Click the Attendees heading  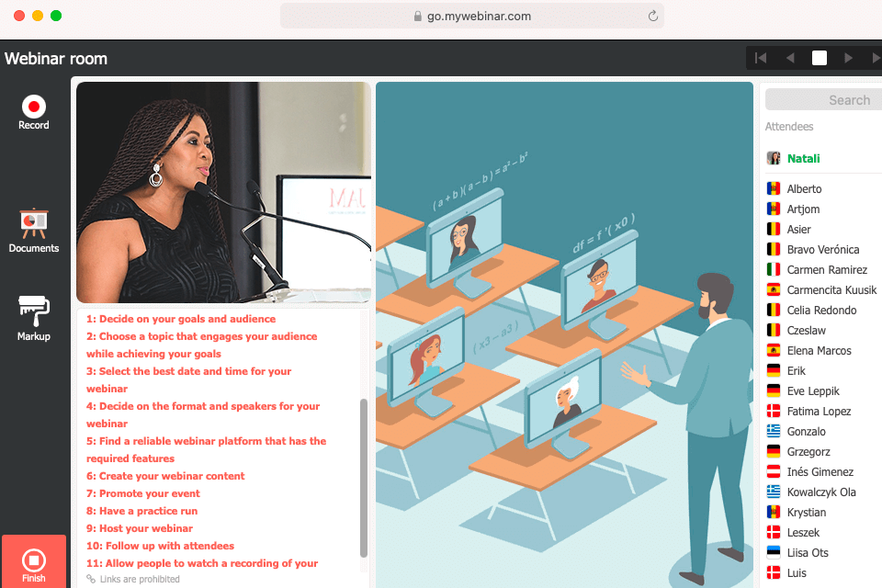788,127
